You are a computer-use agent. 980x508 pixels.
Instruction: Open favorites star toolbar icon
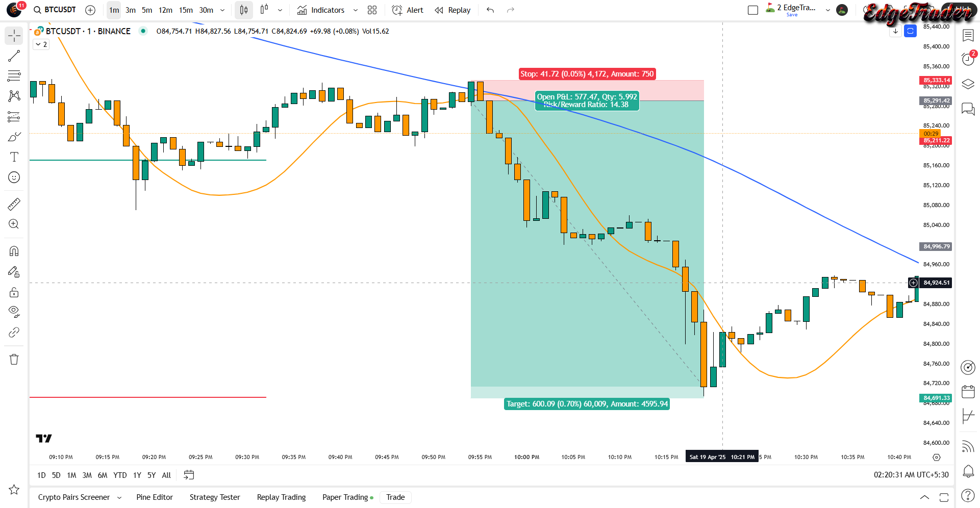pos(14,490)
